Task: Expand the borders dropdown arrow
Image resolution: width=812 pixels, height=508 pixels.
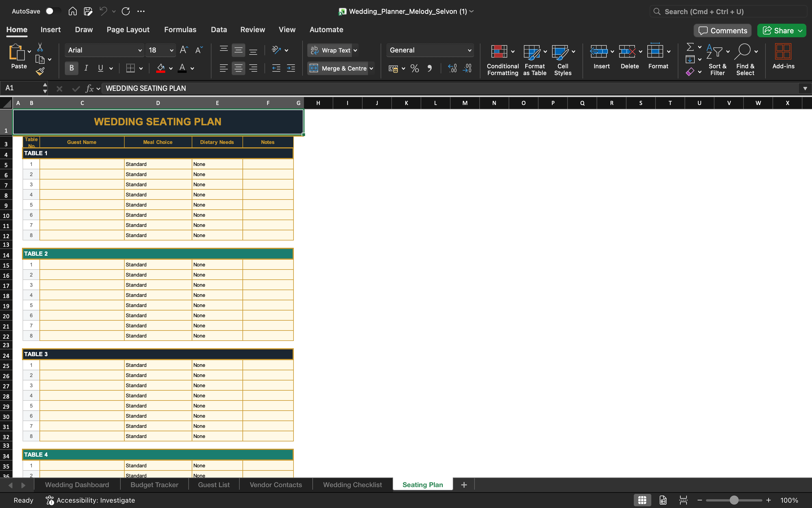Action: point(141,69)
